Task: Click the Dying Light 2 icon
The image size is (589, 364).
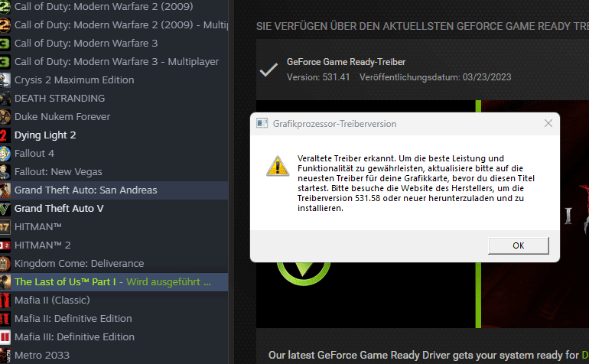Action: (5, 135)
